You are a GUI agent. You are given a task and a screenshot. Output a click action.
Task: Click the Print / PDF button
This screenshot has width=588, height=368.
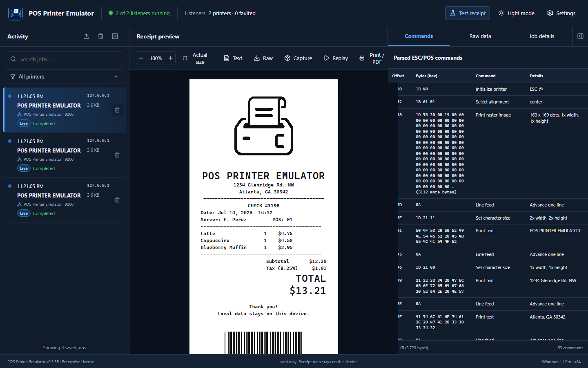point(372,58)
